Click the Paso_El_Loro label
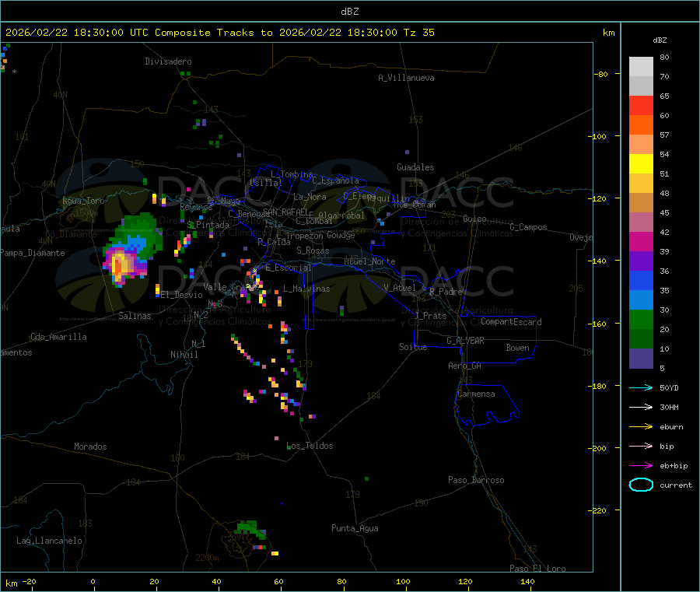The width and height of the screenshot is (700, 592). [x=538, y=569]
